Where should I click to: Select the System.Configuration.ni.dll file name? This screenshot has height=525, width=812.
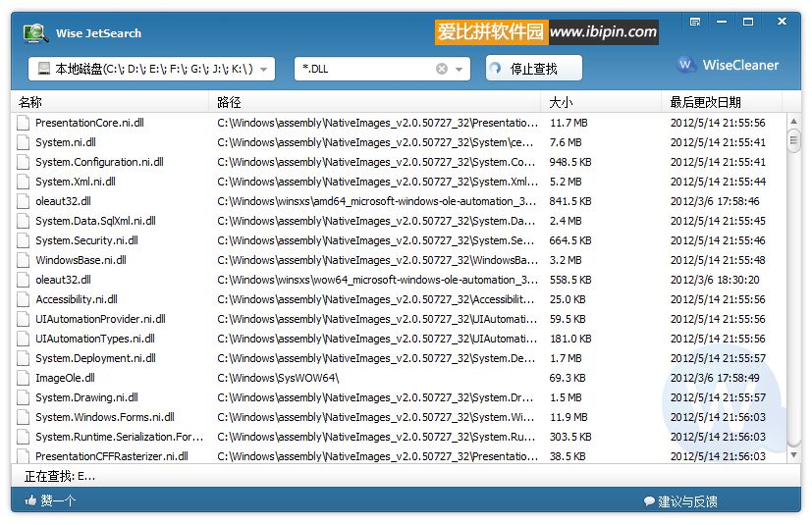99,162
